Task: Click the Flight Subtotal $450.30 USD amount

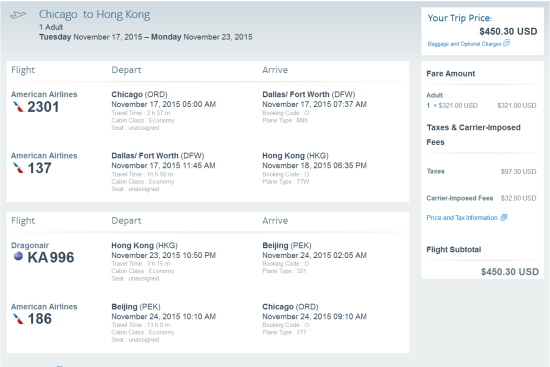Action: (510, 272)
